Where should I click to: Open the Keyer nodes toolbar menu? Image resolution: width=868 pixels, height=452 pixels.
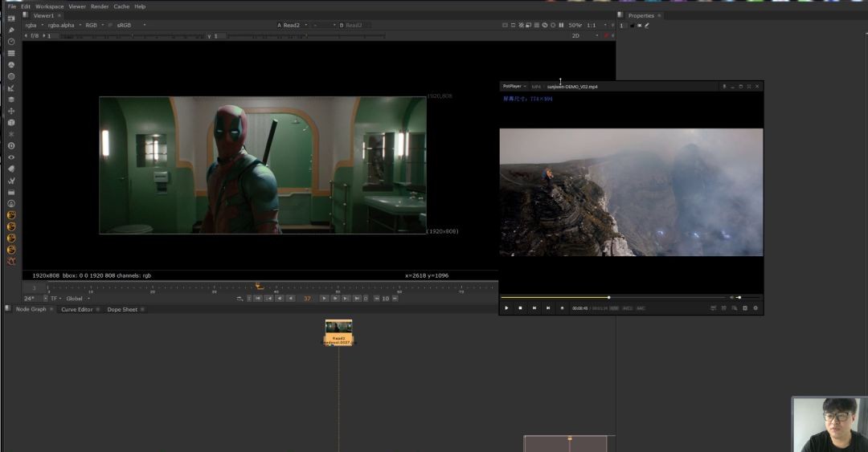11,88
